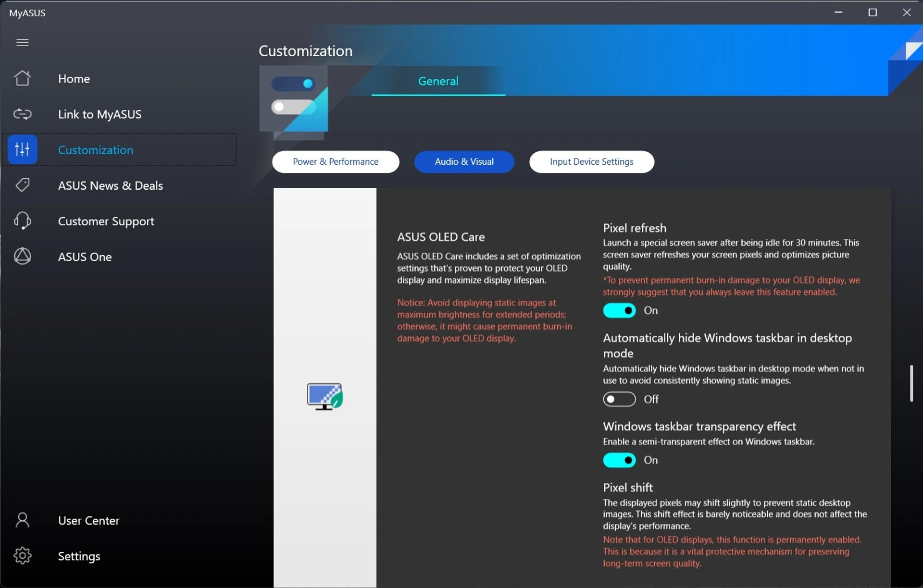The image size is (923, 588).
Task: Maximize the MyASUS window
Action: click(x=873, y=12)
